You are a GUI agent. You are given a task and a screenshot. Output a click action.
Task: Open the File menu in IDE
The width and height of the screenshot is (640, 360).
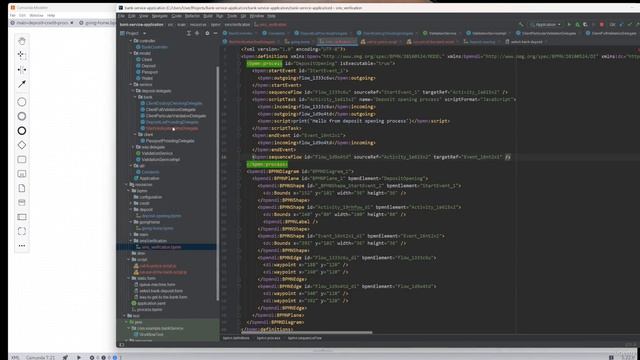[x=121, y=16]
